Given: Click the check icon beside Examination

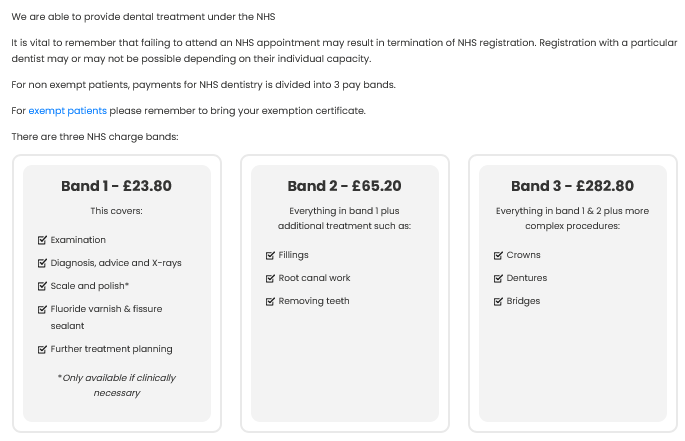Looking at the screenshot, I should 42,240.
